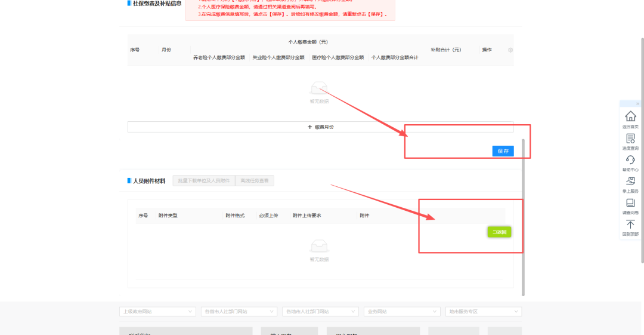This screenshot has width=644, height=335.
Task: Click the 月份 column header
Action: (x=166, y=50)
